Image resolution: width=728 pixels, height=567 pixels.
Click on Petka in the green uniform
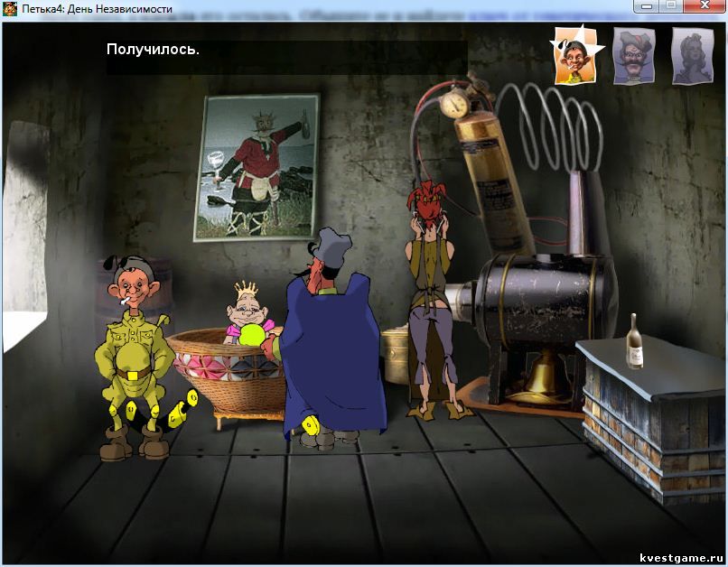[134, 358]
